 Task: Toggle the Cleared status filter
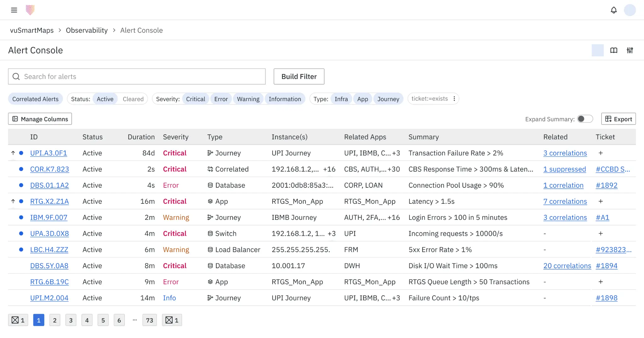coord(133,99)
